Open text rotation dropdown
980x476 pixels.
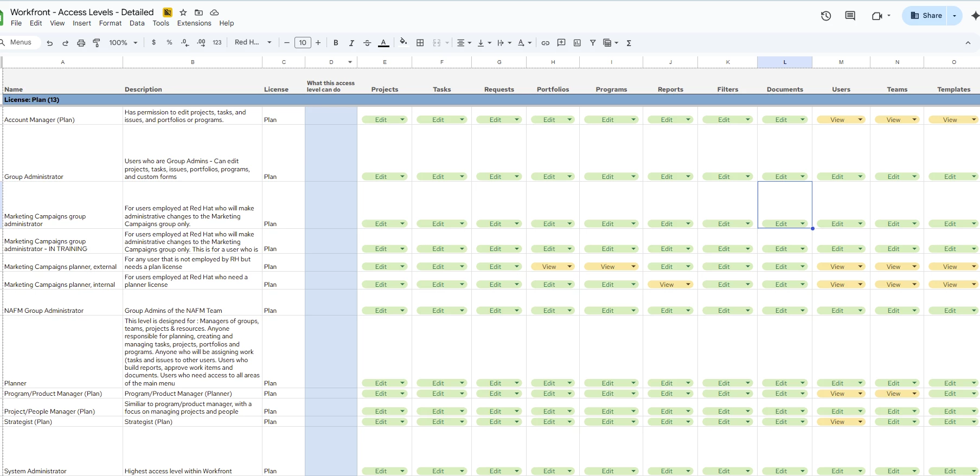click(524, 43)
